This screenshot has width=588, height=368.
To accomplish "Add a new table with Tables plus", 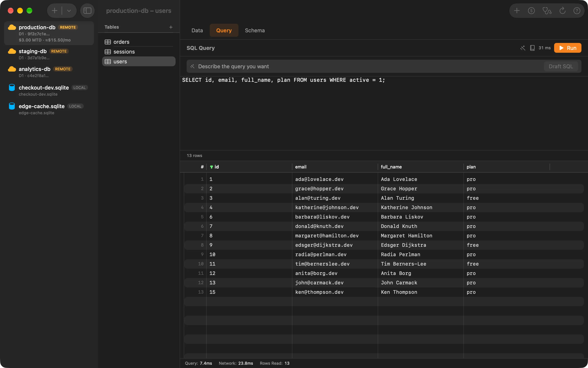I will (171, 27).
